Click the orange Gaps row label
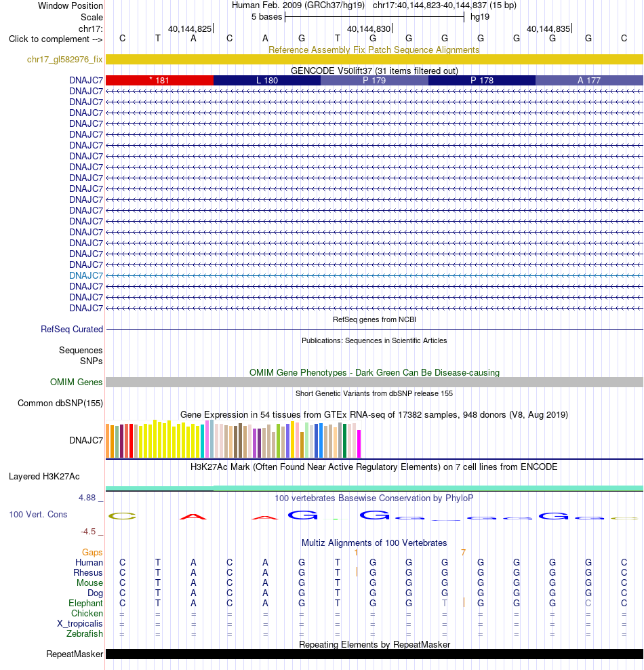 pyautogui.click(x=92, y=553)
